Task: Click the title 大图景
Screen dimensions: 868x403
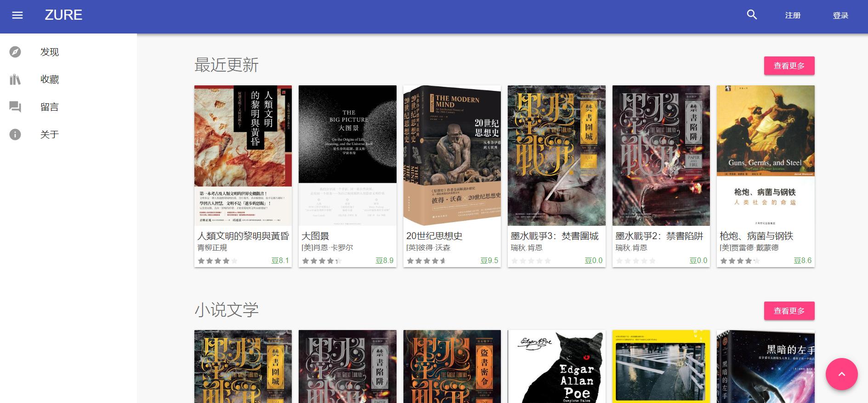Action: coord(315,236)
